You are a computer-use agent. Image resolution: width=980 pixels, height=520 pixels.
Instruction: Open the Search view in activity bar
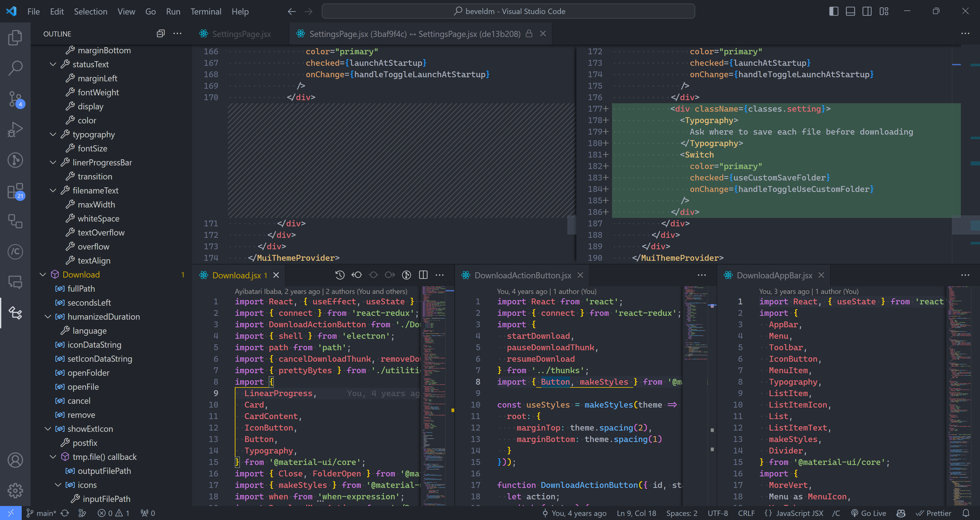pyautogui.click(x=15, y=68)
